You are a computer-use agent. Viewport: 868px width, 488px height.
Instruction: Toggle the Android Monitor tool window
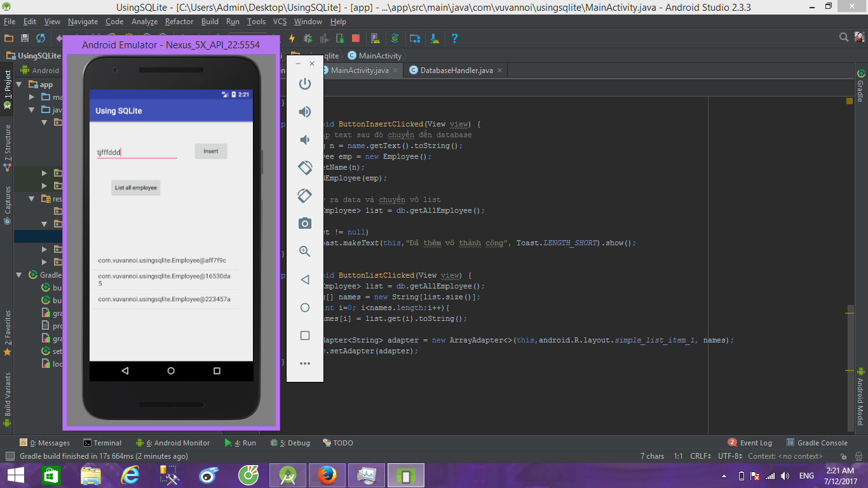173,443
